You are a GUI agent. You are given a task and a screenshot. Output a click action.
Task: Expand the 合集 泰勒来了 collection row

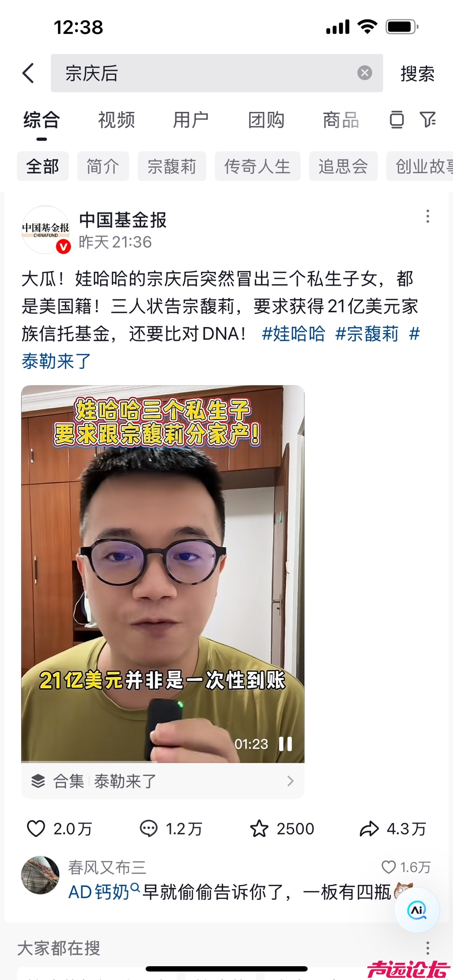(163, 781)
